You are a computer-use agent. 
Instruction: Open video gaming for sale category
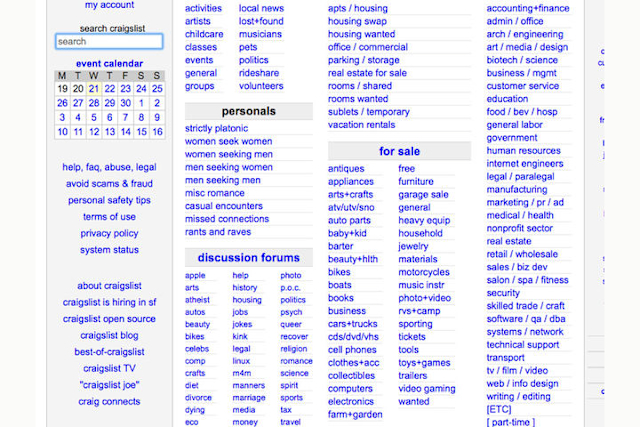(x=427, y=389)
